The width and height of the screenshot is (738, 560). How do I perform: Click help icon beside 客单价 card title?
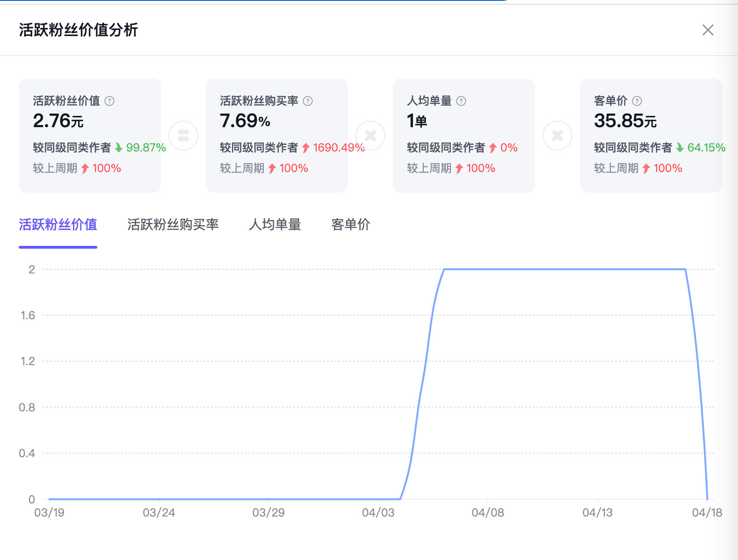(637, 101)
